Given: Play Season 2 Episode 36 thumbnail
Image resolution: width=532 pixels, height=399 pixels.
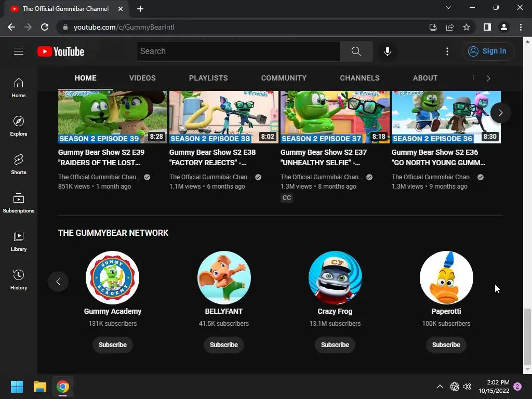Looking at the screenshot, I should 446,117.
